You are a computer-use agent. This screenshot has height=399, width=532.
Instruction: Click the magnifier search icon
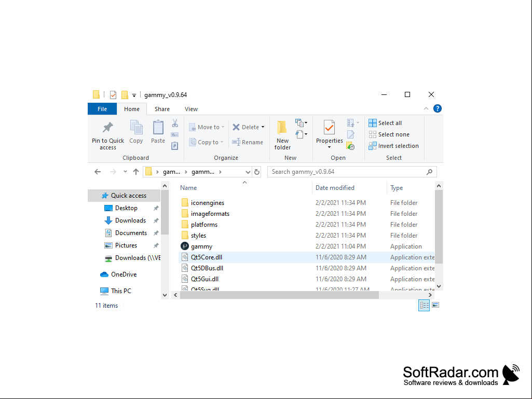tap(430, 172)
